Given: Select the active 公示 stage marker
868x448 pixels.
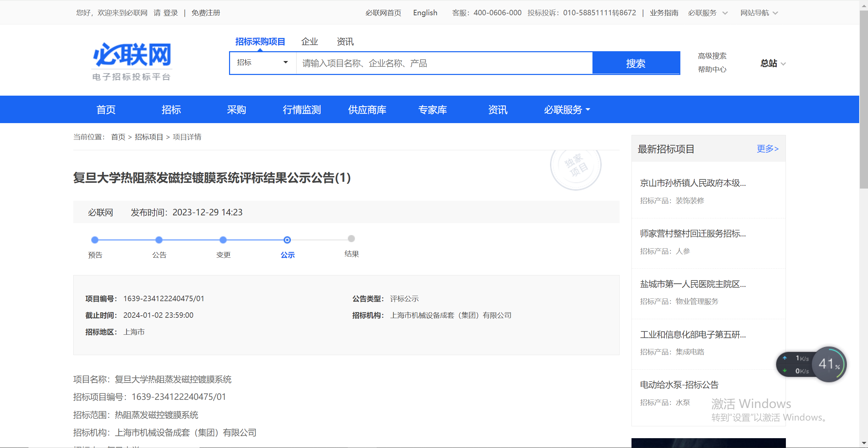Looking at the screenshot, I should [287, 240].
